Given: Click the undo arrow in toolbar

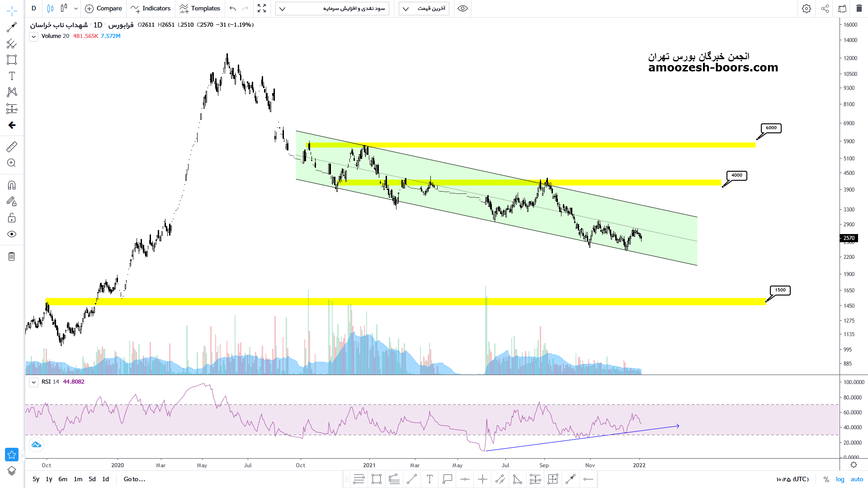Looking at the screenshot, I should (x=232, y=9).
